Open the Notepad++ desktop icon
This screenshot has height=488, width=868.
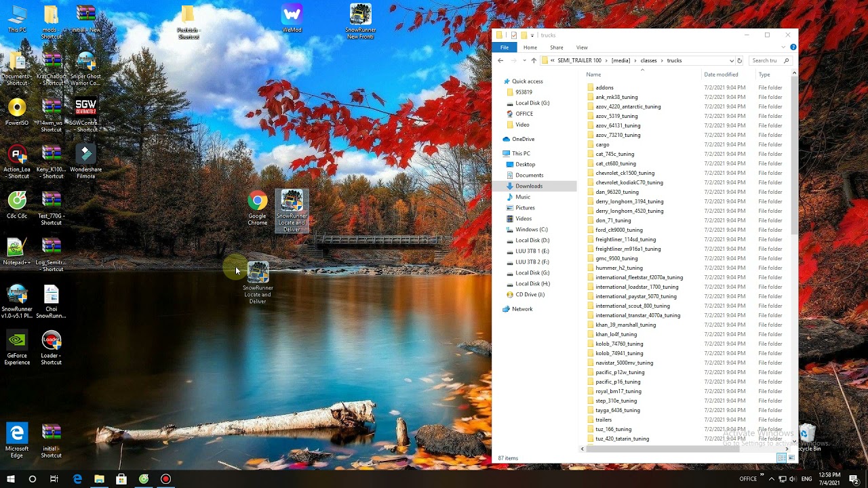pyautogui.click(x=17, y=251)
